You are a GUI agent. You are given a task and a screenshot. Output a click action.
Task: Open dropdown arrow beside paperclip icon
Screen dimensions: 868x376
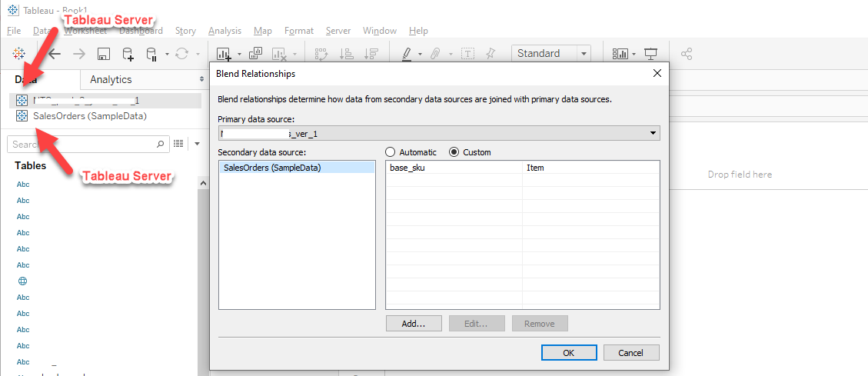451,55
